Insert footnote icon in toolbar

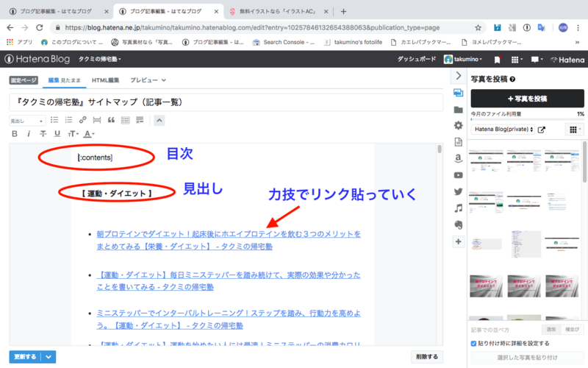140,120
